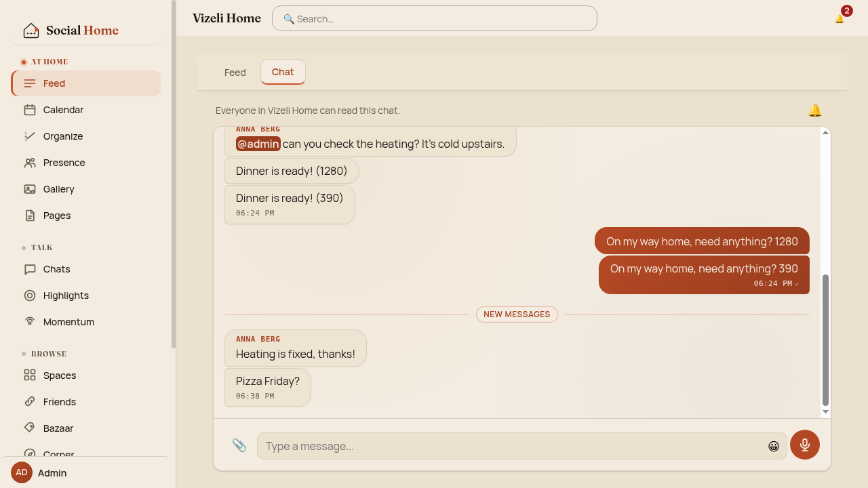Open notifications bell with badge 2
The height and width of the screenshot is (488, 868).
840,18
